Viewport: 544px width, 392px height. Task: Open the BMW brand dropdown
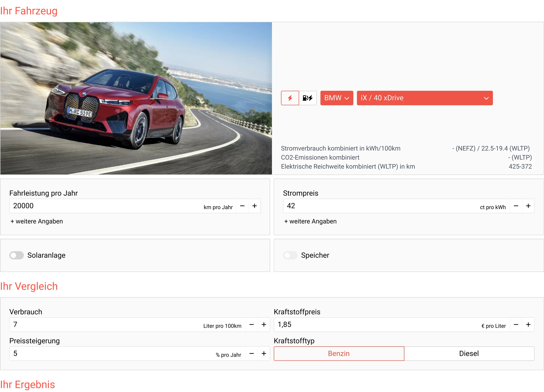pos(337,98)
